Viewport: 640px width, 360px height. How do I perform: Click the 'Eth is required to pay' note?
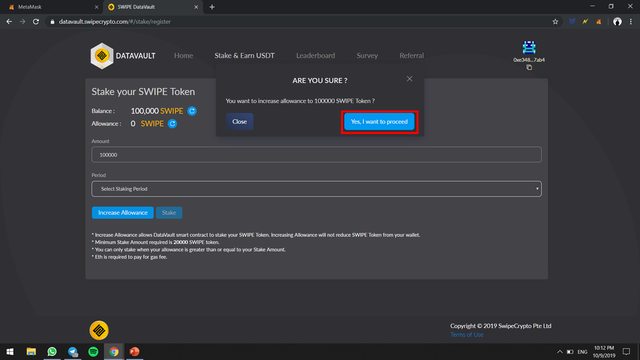coord(129,257)
